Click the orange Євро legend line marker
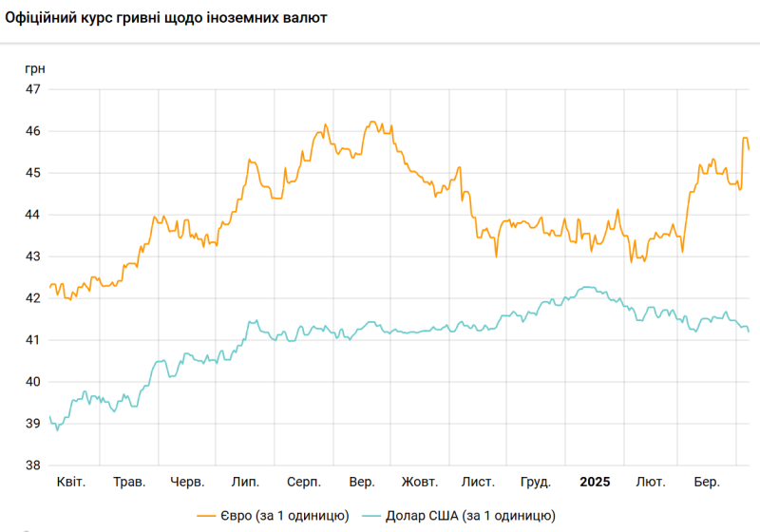The image size is (760, 532). (x=209, y=515)
